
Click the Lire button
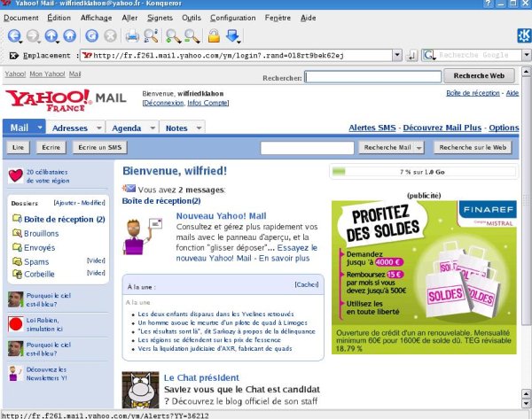18,147
